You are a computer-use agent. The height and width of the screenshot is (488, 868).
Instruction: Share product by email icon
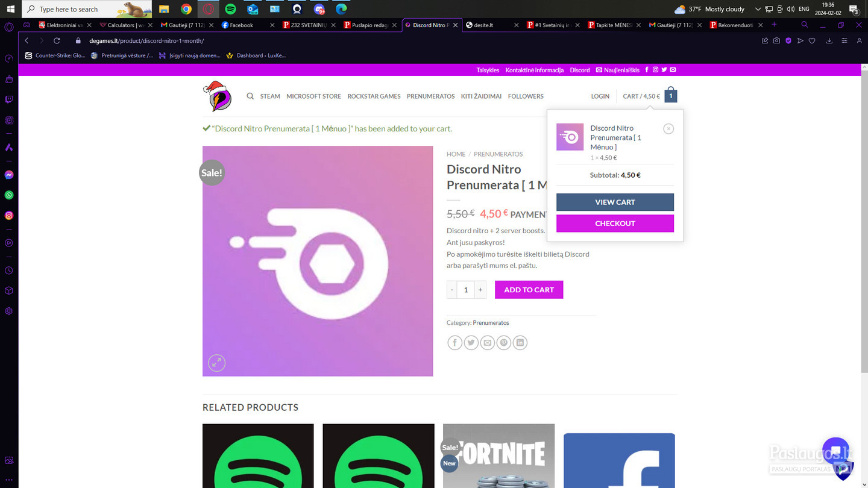487,343
